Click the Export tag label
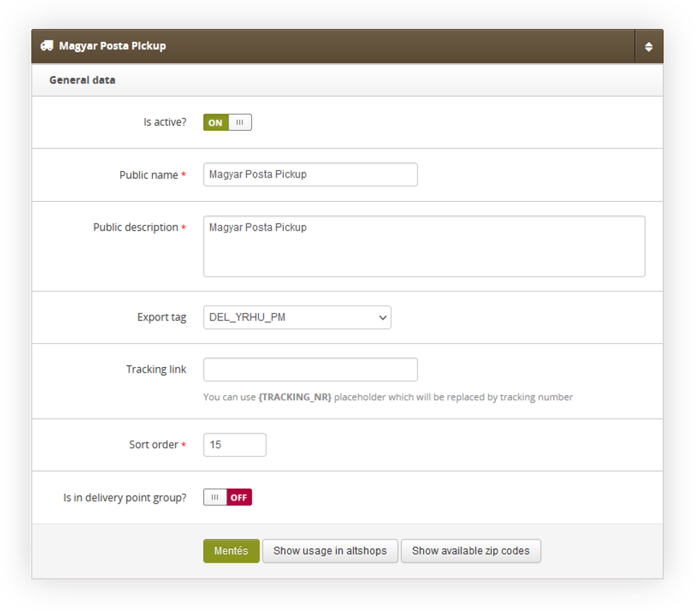This screenshot has width=699, height=616. (161, 318)
